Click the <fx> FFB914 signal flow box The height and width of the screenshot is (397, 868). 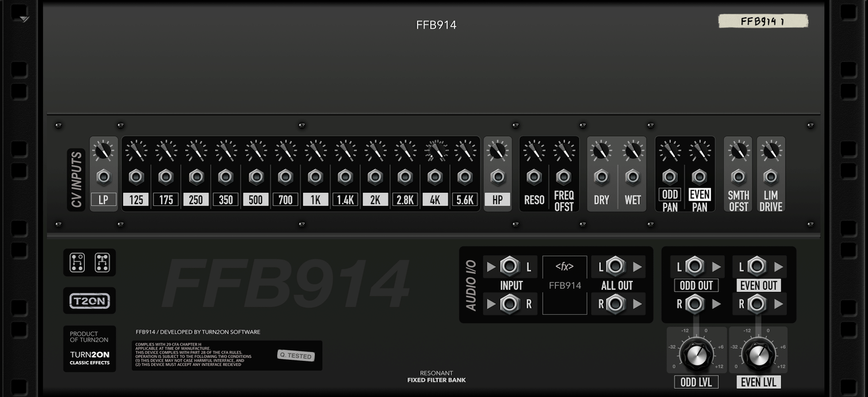click(564, 285)
